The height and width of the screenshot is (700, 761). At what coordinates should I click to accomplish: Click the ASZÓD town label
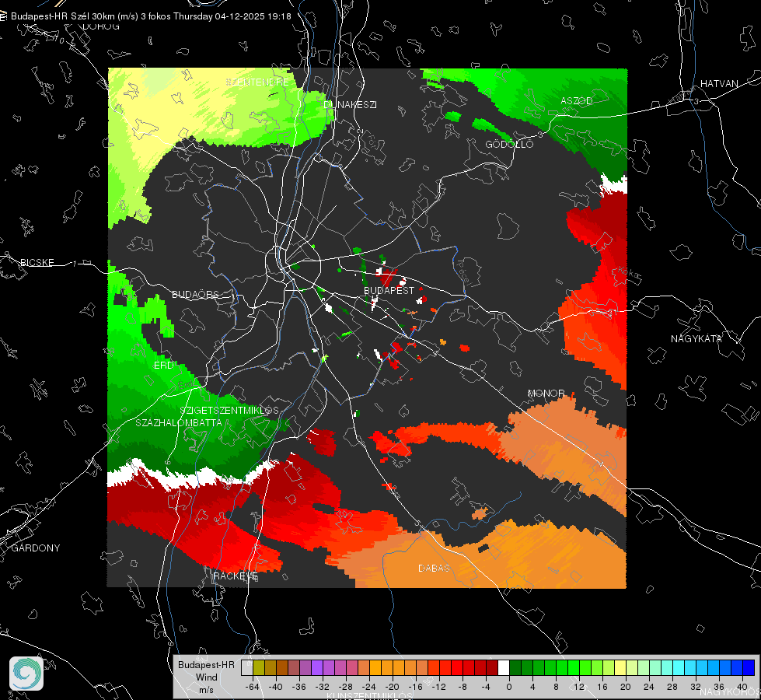tap(577, 100)
